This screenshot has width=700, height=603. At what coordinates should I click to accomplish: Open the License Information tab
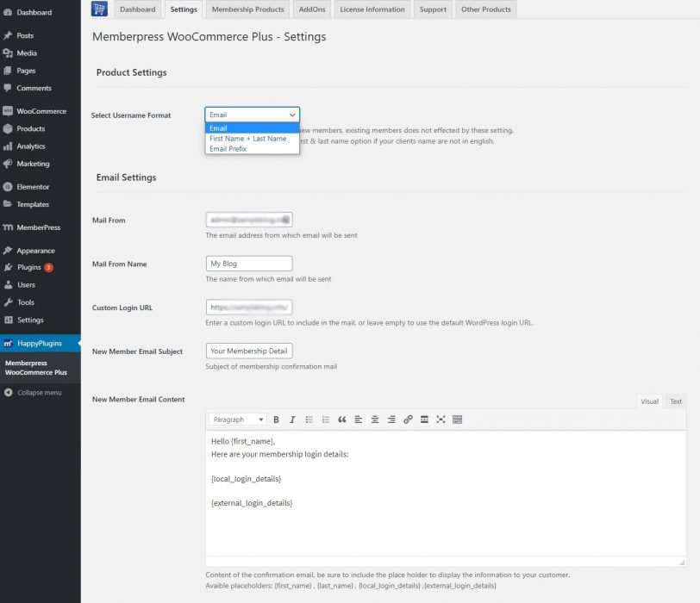372,9
